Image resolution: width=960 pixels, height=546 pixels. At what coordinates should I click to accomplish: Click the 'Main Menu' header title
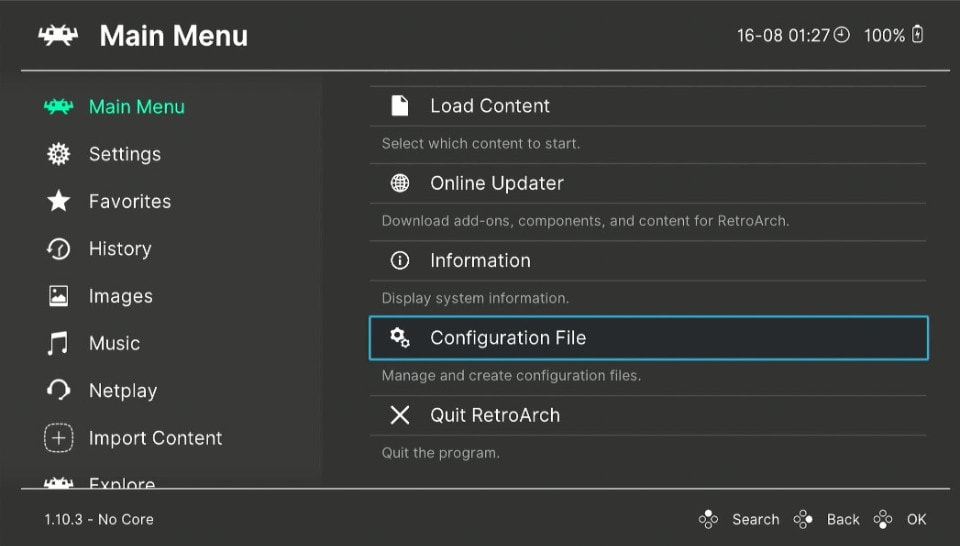pos(174,36)
